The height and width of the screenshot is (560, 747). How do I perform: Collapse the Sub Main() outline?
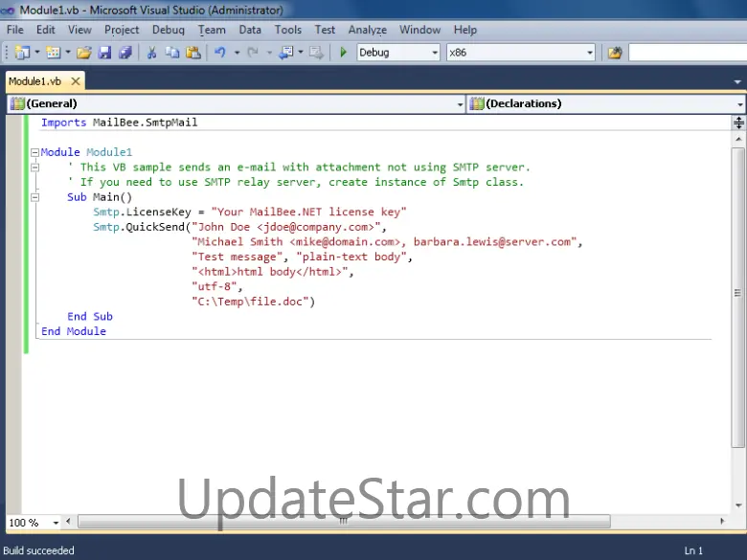[34, 197]
